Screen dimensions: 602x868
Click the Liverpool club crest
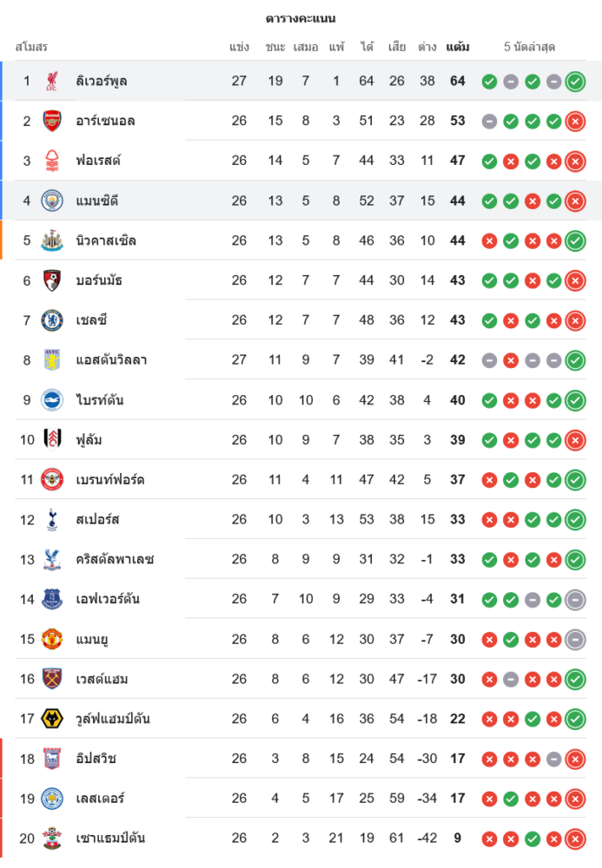[x=52, y=81]
